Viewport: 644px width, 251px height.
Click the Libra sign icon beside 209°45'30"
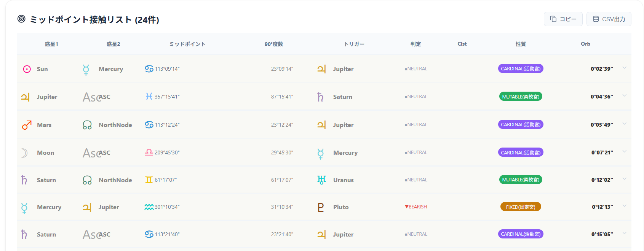[x=149, y=153]
